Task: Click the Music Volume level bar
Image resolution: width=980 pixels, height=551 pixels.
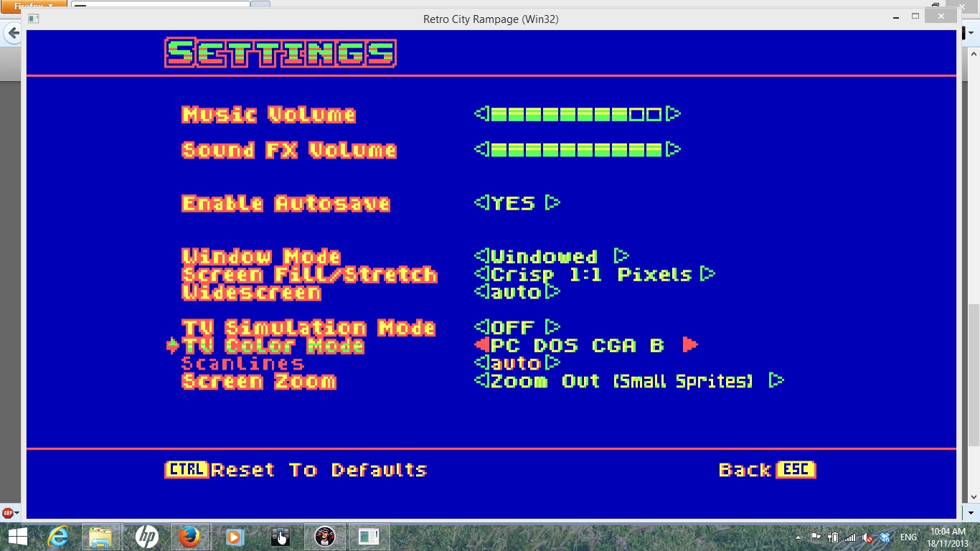Action: point(576,113)
